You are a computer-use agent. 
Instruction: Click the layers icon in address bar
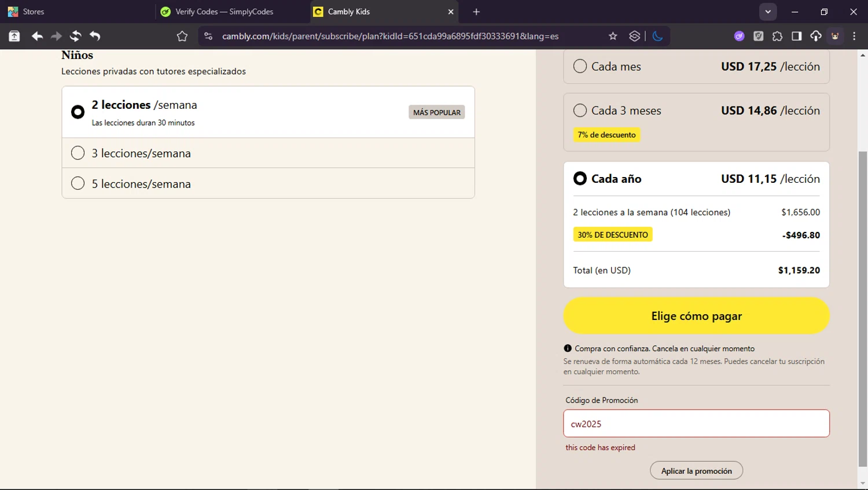(634, 36)
